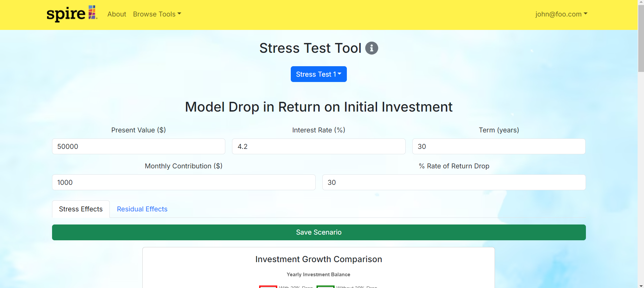The height and width of the screenshot is (288, 644).
Task: Switch to the Residual Effects tab
Action: point(142,209)
